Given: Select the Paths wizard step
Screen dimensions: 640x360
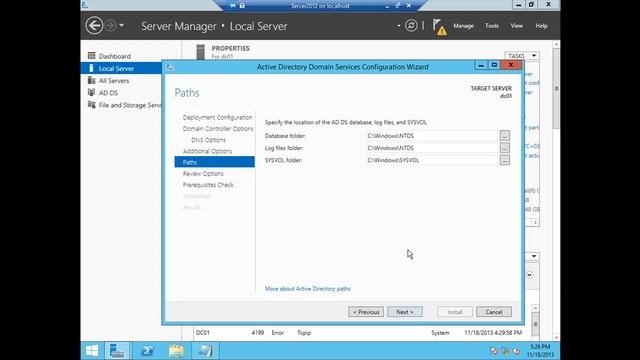Looking at the screenshot, I should pyautogui.click(x=215, y=162).
